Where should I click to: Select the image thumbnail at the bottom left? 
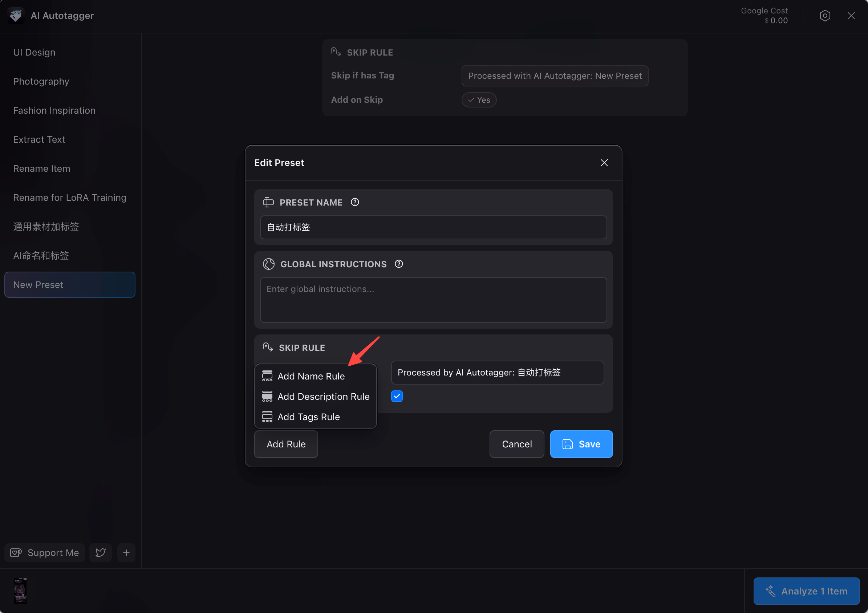20,591
